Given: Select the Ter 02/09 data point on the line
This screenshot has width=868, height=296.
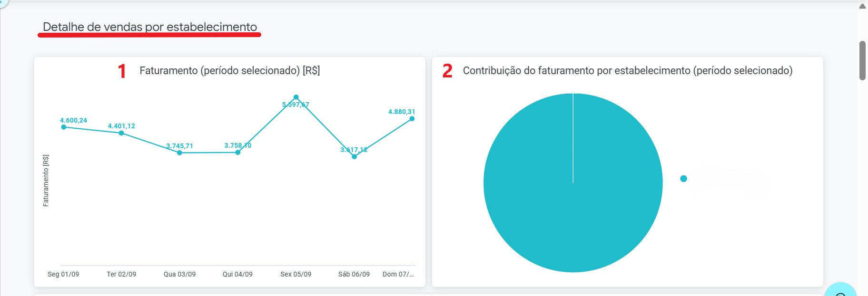Looking at the screenshot, I should pyautogui.click(x=121, y=133).
